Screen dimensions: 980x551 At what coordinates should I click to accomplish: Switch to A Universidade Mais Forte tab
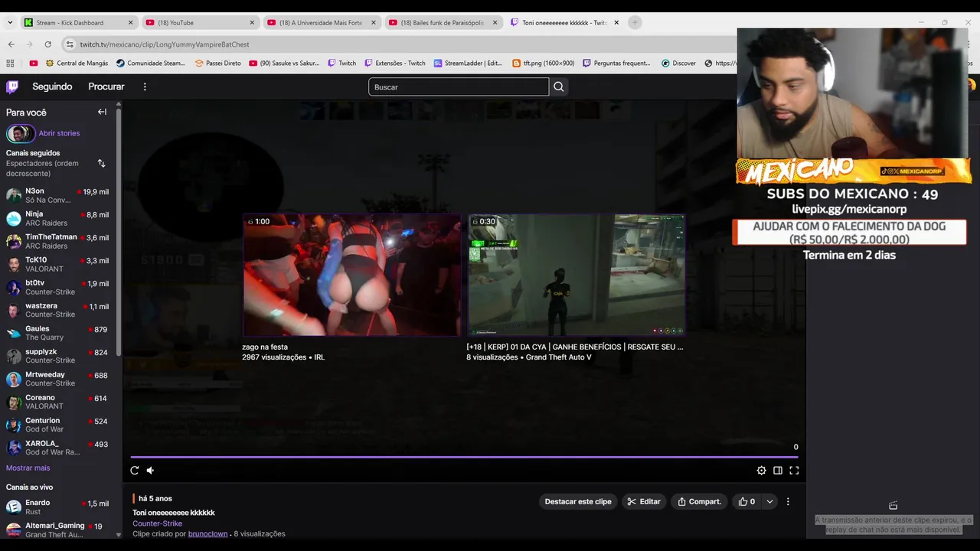(x=321, y=23)
